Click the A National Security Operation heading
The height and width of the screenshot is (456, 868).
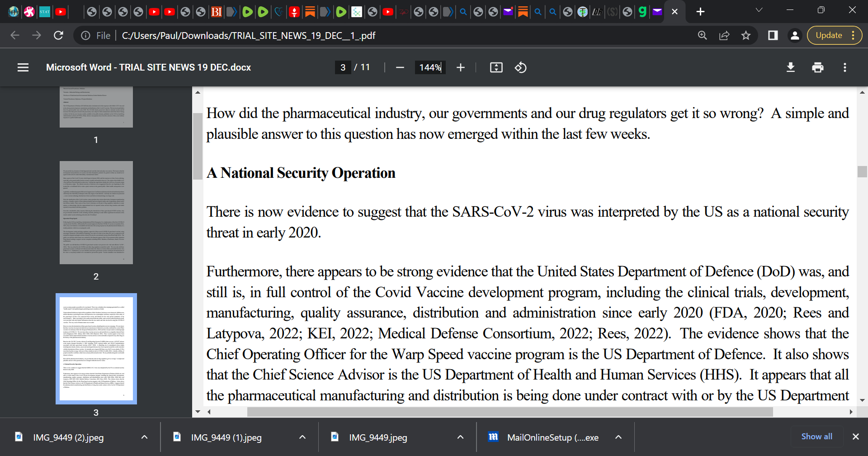click(301, 173)
